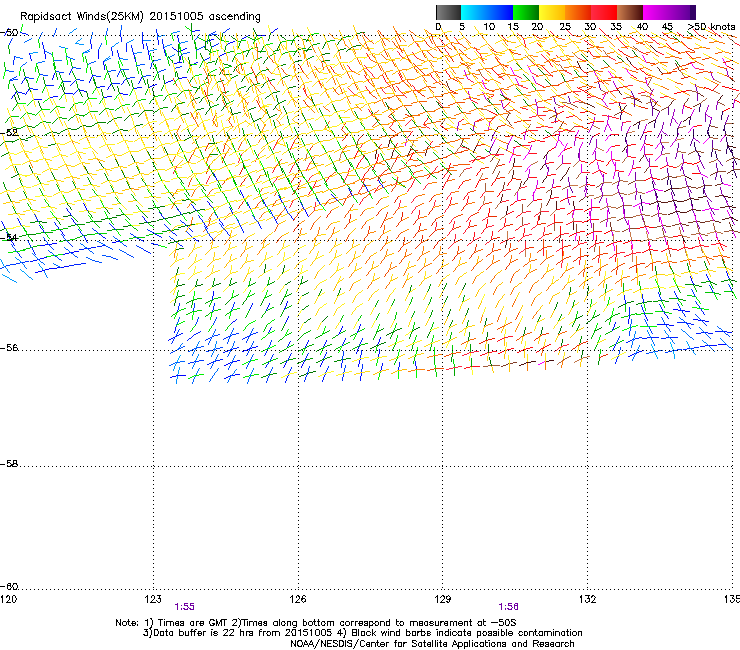Click the cyan-blue 5-15 knots legend segment

487,12
